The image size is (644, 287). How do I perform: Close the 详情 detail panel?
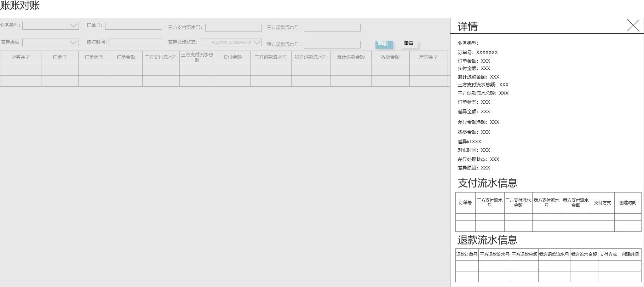click(x=633, y=25)
